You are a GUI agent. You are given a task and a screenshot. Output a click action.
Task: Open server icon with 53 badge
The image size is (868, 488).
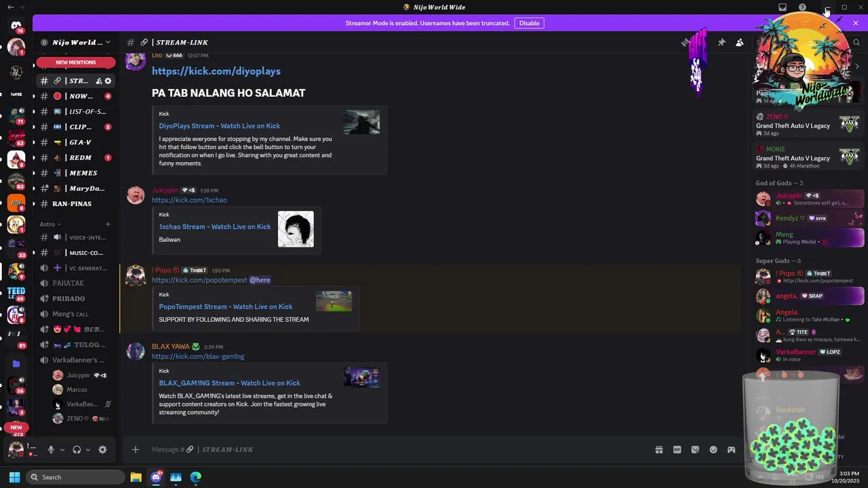pyautogui.click(x=16, y=138)
